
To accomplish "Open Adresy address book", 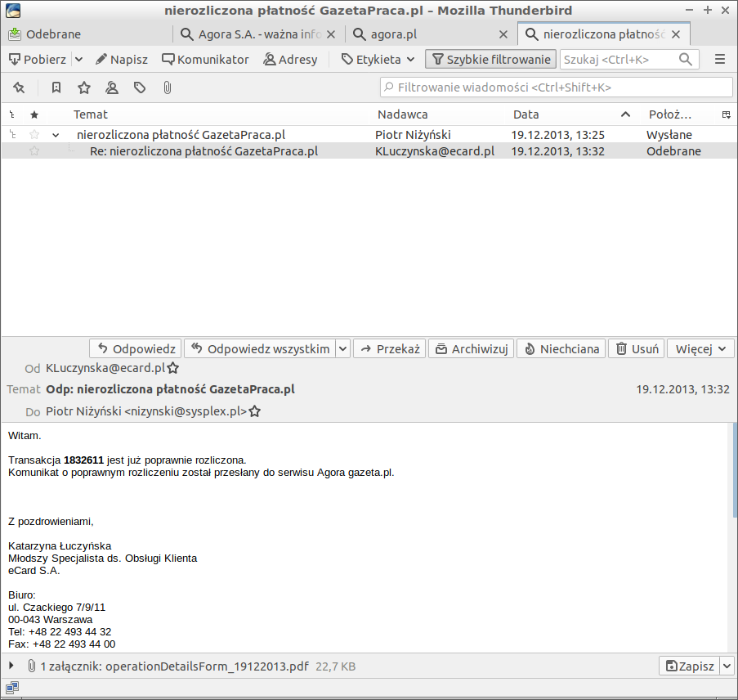I will click(290, 60).
